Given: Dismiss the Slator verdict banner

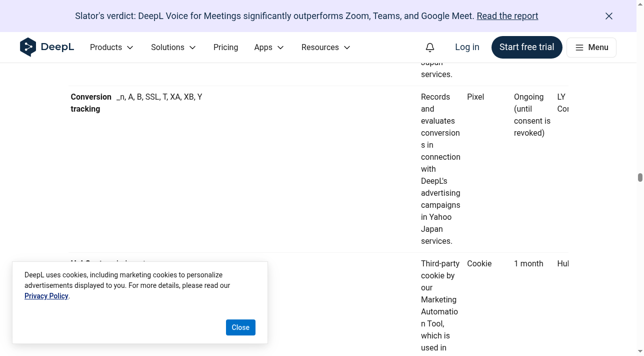Looking at the screenshot, I should pyautogui.click(x=609, y=16).
